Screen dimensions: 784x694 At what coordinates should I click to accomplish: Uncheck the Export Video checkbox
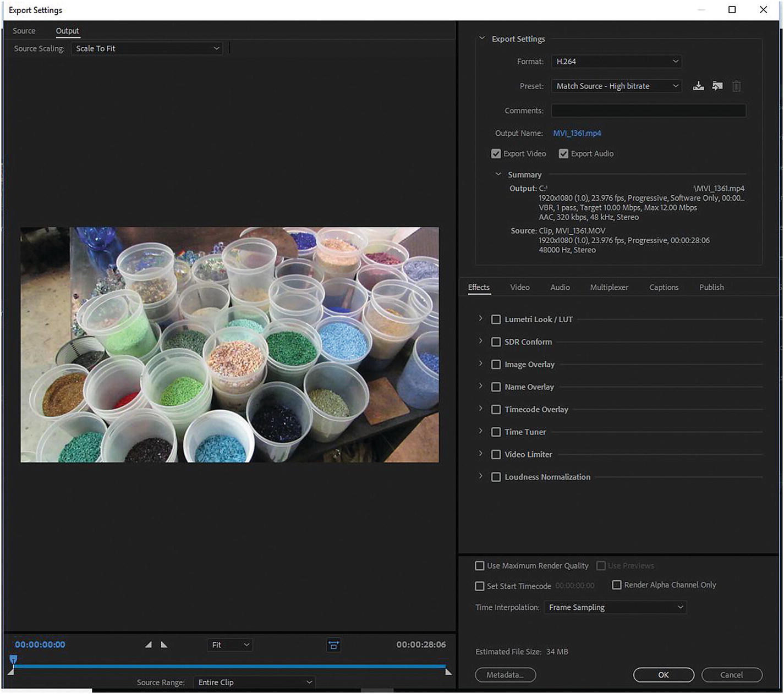pos(496,154)
